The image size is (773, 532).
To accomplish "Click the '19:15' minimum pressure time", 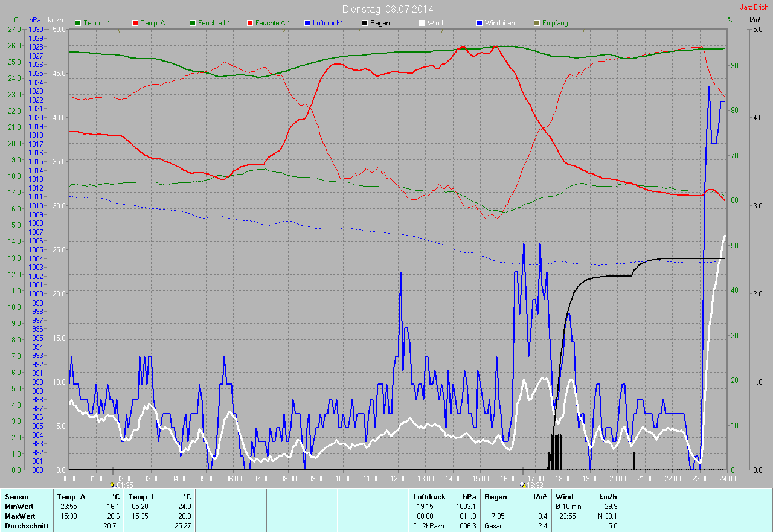I will (x=426, y=507).
